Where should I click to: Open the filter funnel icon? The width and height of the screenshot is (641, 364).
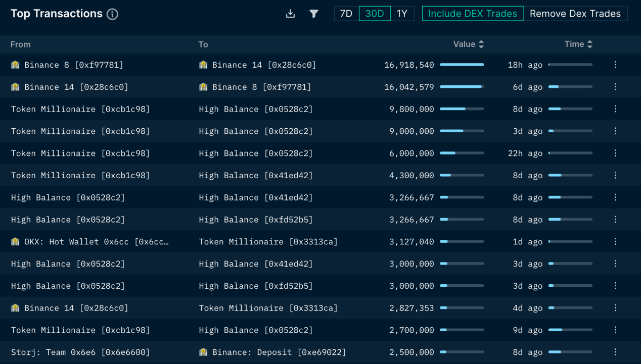click(x=314, y=14)
